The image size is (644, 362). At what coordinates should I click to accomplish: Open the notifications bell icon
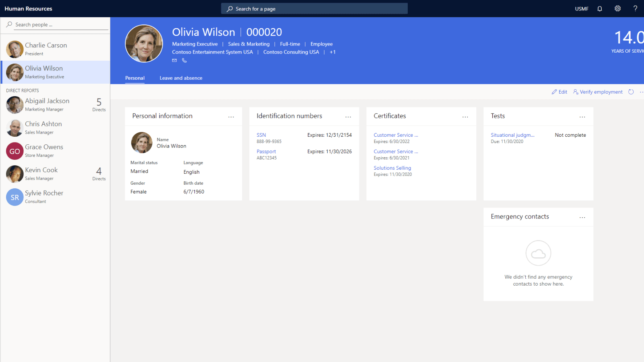[x=599, y=8]
